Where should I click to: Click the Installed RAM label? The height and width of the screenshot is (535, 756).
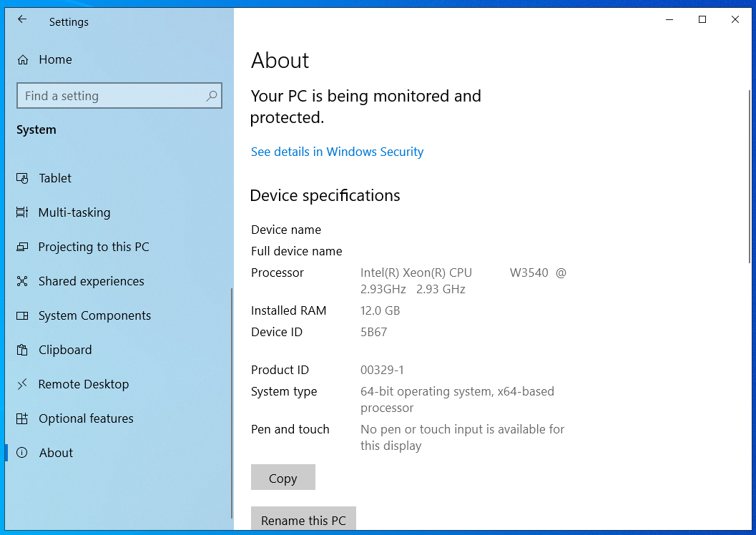point(288,311)
